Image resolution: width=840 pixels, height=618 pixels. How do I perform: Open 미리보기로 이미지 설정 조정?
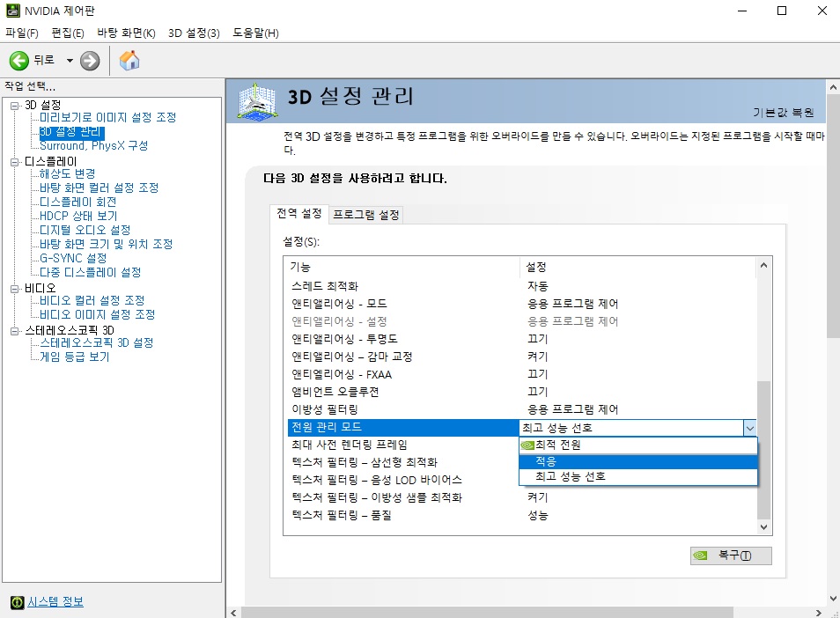point(107,117)
